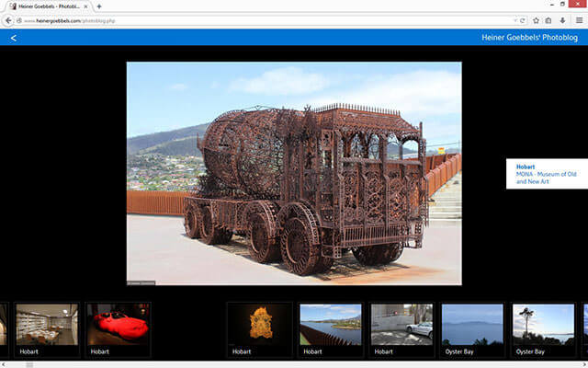This screenshot has width=588, height=368.
Task: Open the bookmarks list clipboard icon
Action: point(548,20)
